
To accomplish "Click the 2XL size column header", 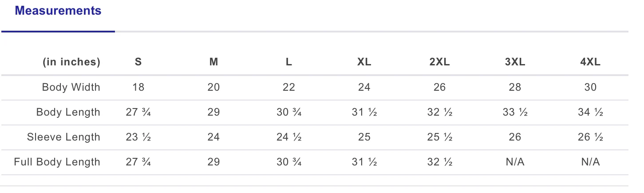I will point(439,62).
